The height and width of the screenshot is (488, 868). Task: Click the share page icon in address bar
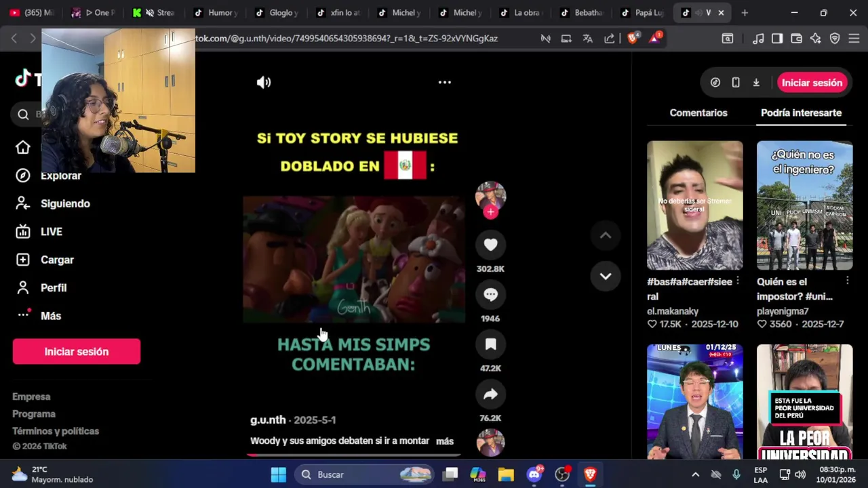609,39
